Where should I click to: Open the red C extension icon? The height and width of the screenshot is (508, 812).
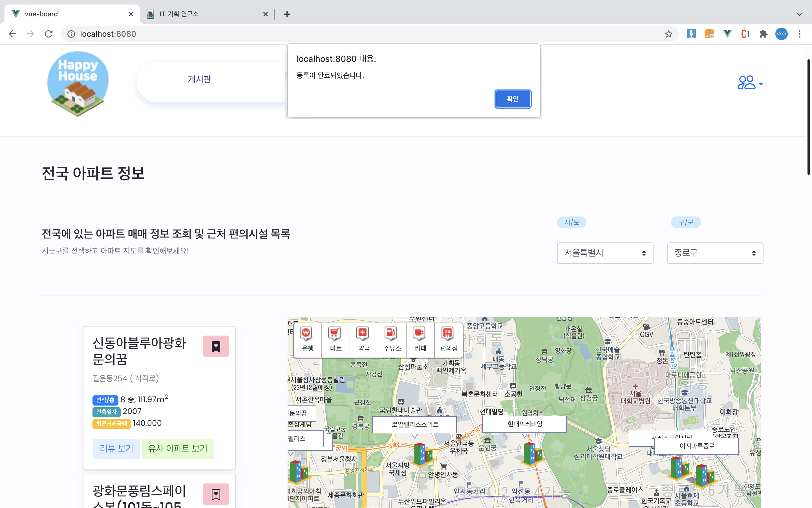pyautogui.click(x=745, y=34)
